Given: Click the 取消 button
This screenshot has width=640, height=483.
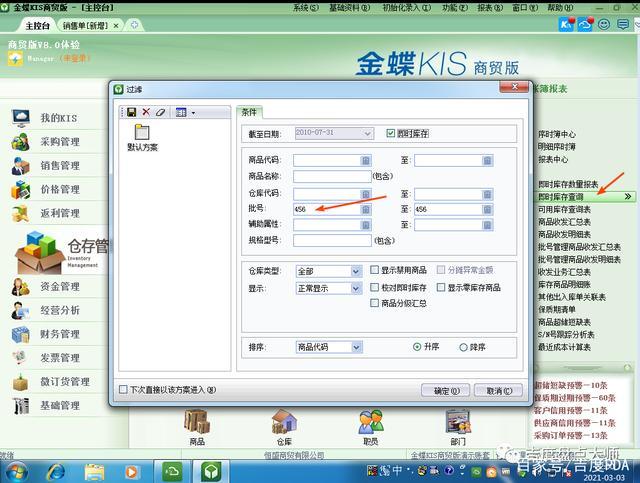Looking at the screenshot, I should tap(499, 391).
